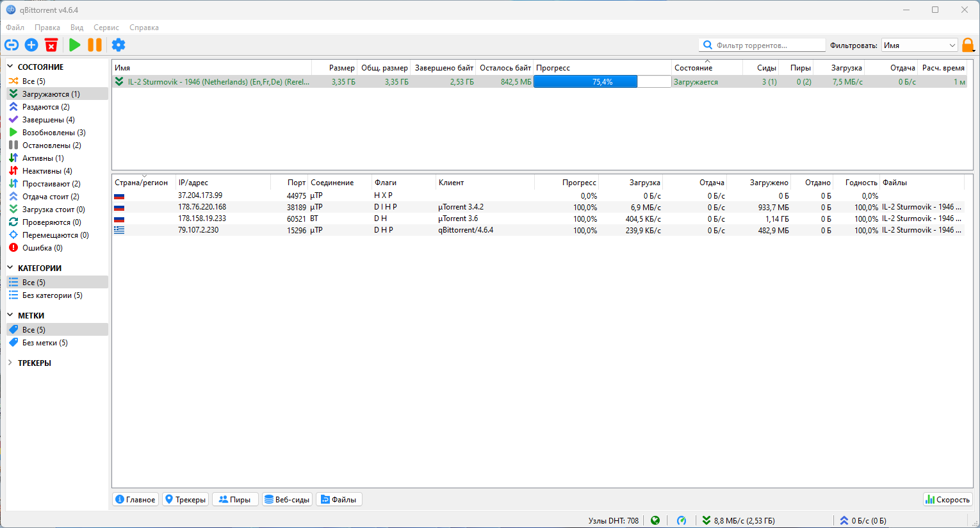Click the orange pause icon
The image size is (980, 528).
(x=95, y=45)
